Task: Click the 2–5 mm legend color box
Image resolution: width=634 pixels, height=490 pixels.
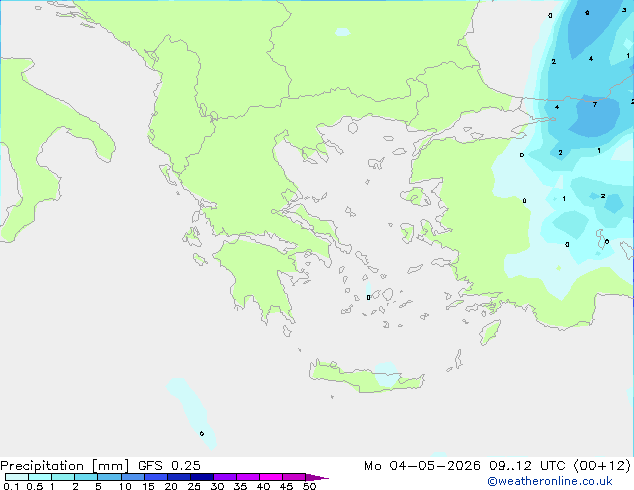Action: 86,477
